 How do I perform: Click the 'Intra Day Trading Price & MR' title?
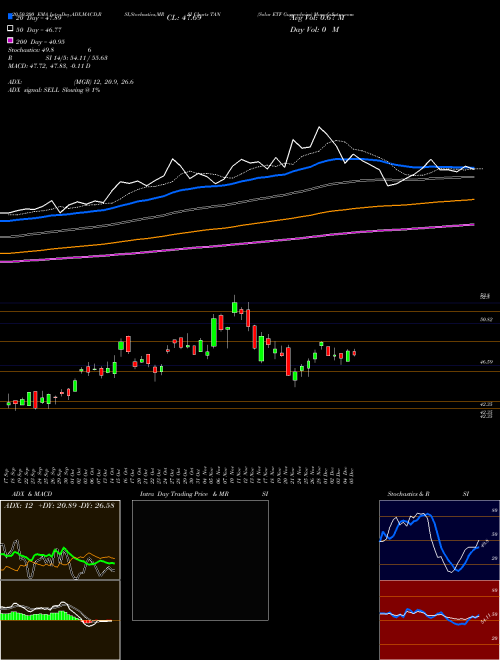pos(184,494)
